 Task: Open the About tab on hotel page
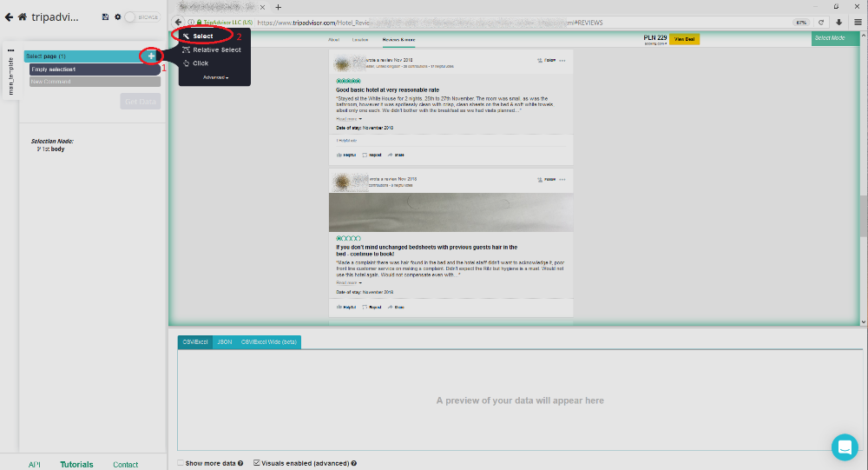(333, 40)
